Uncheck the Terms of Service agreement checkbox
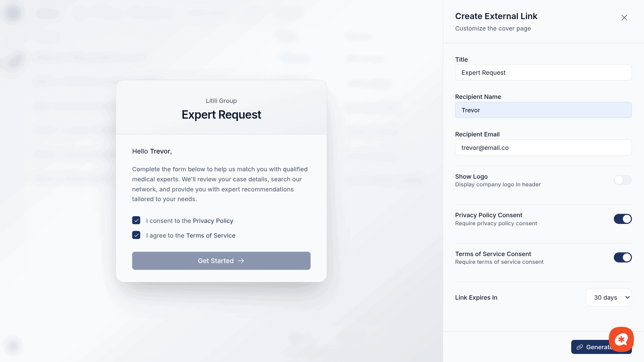 [136, 235]
